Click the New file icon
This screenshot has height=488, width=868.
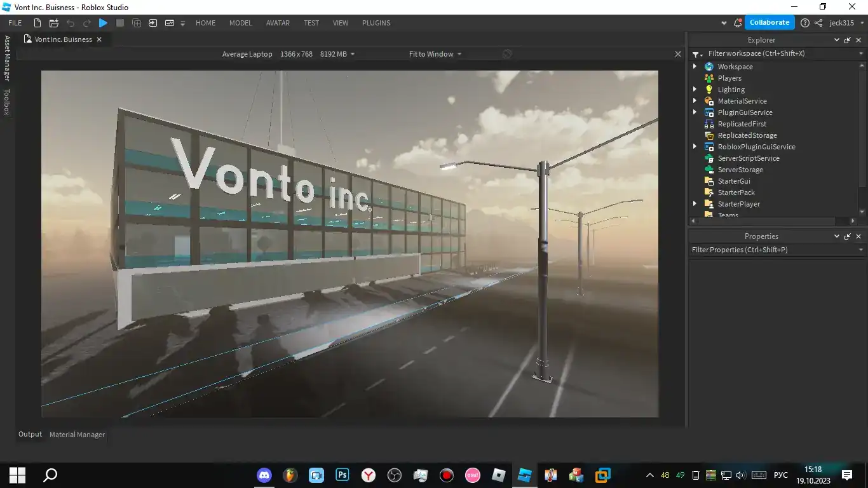click(x=37, y=23)
